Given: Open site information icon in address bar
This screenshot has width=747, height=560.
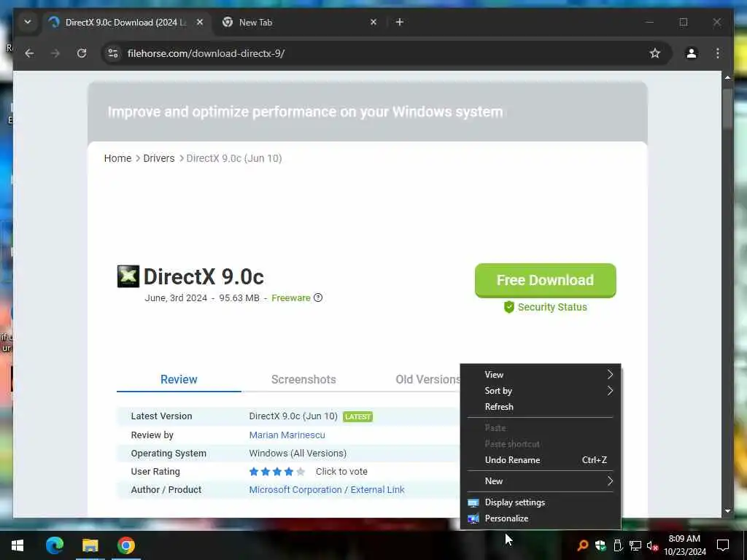Looking at the screenshot, I should [113, 53].
